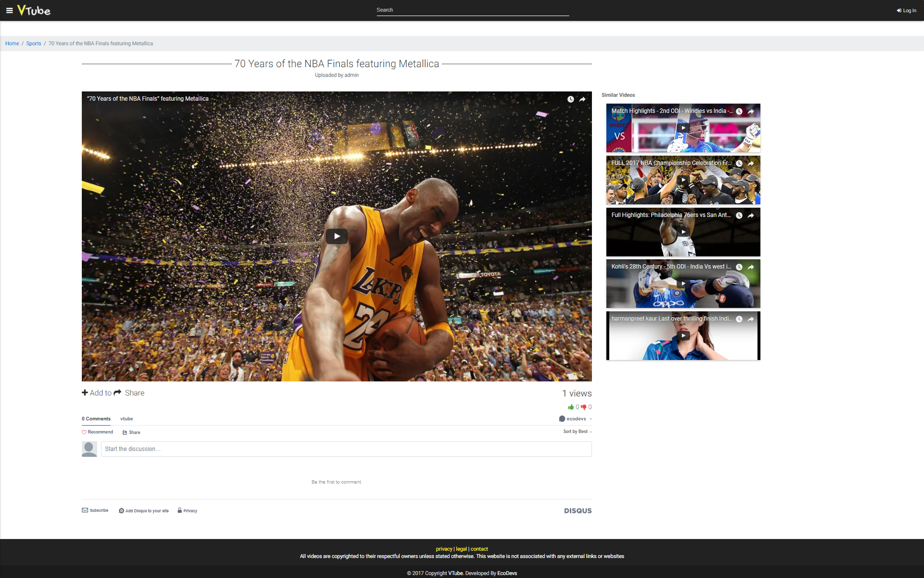Play Philadelphia 76ers vs San Antonio video
924x578 pixels.
[x=683, y=232]
